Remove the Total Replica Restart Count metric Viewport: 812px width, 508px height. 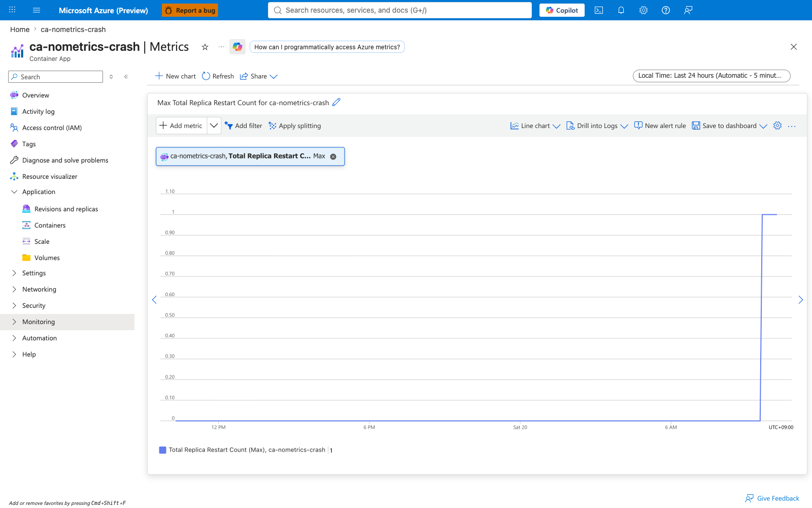tap(333, 156)
